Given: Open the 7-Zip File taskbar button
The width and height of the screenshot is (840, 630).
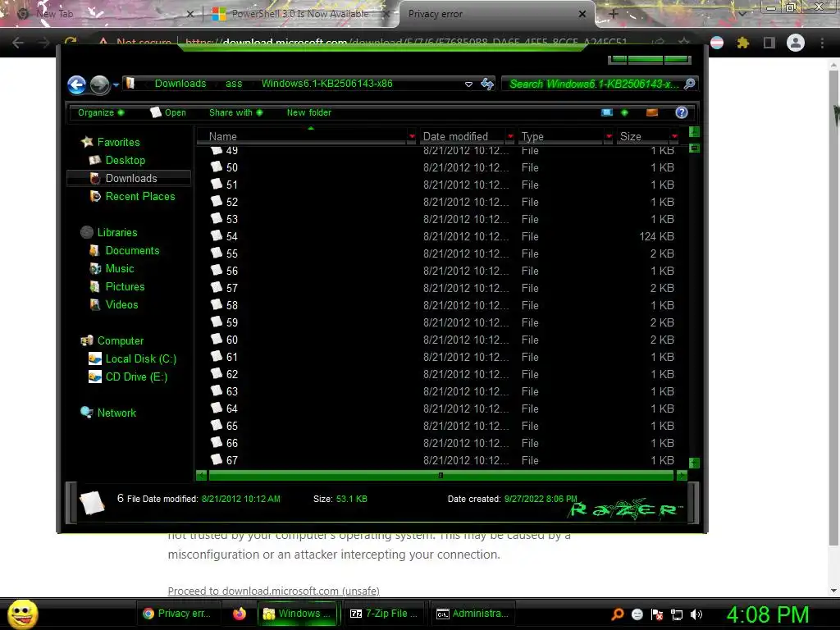Looking at the screenshot, I should click(384, 614).
